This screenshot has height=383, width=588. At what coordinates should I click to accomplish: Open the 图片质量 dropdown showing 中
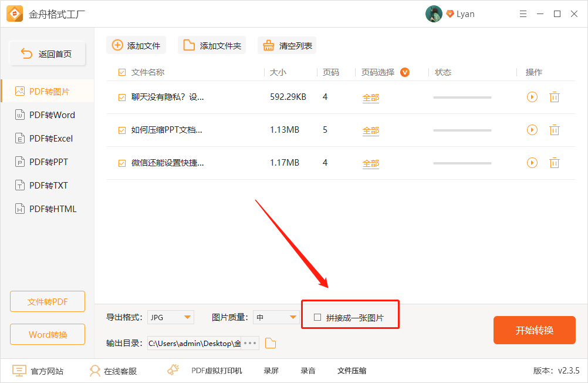click(276, 317)
